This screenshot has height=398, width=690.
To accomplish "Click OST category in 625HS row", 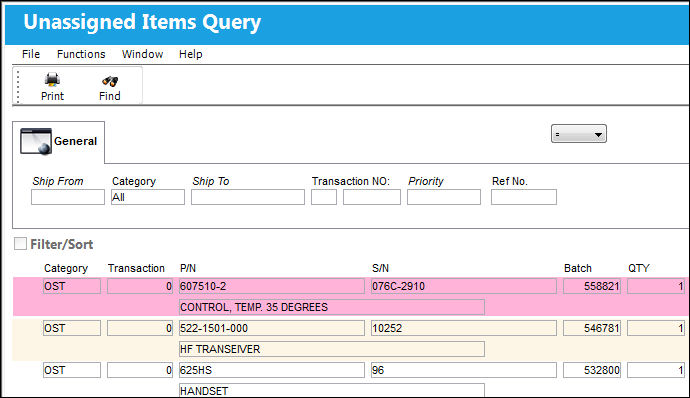I will tap(72, 370).
